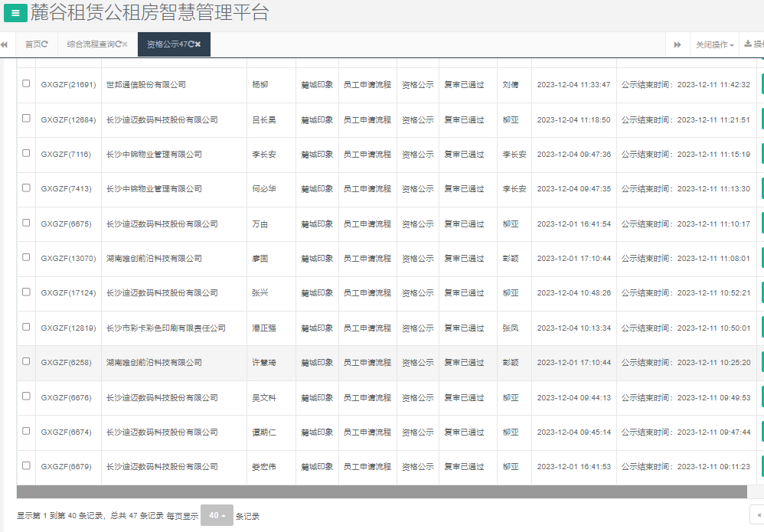Close the 资格公示47 tab
764x532 pixels.
[x=198, y=44]
